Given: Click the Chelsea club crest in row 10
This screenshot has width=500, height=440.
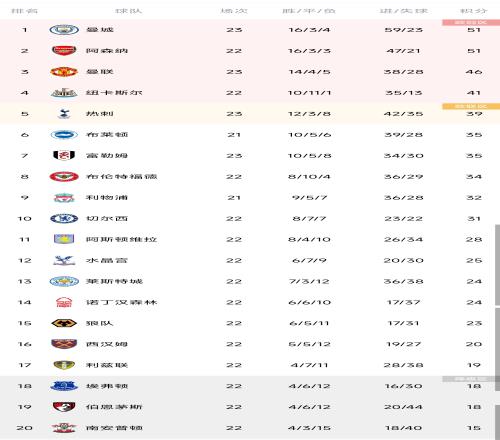Looking at the screenshot, I should click(64, 219).
